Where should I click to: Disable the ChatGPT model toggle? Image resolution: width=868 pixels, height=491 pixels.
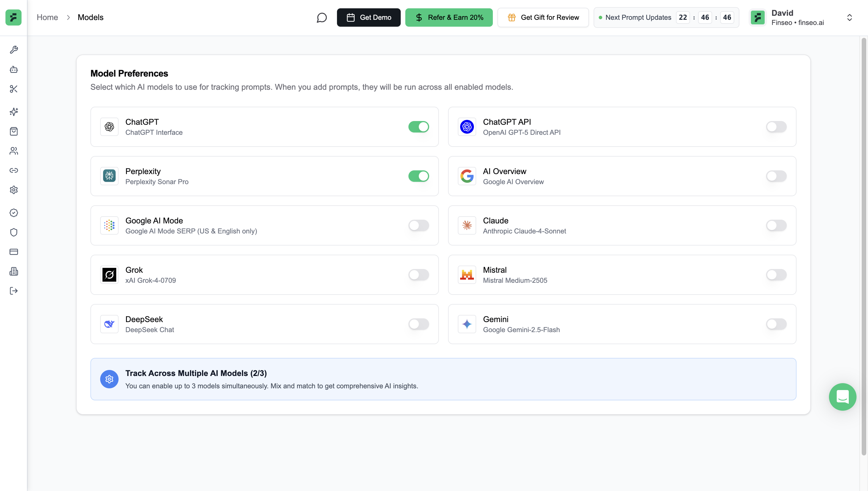(418, 127)
